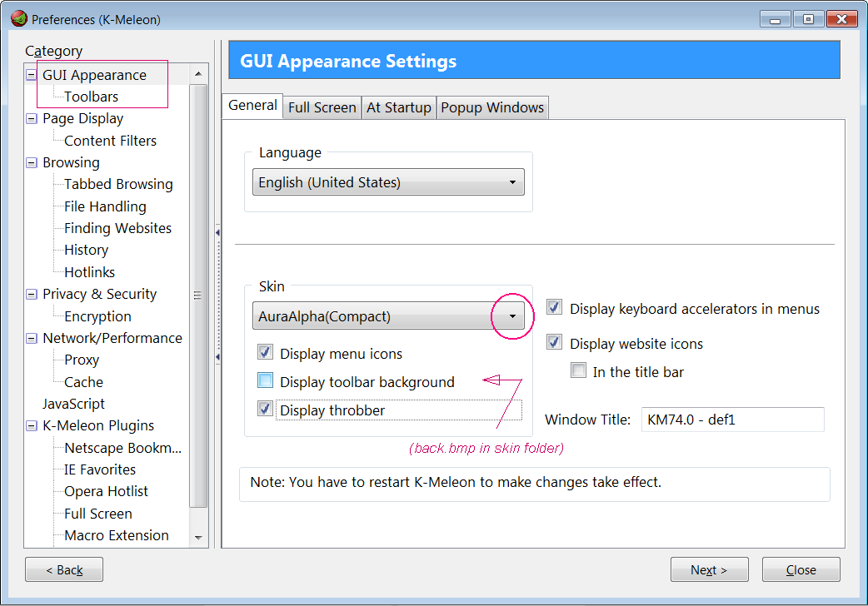Image resolution: width=868 pixels, height=606 pixels.
Task: Uncheck Display menu icons
Action: pos(266,353)
